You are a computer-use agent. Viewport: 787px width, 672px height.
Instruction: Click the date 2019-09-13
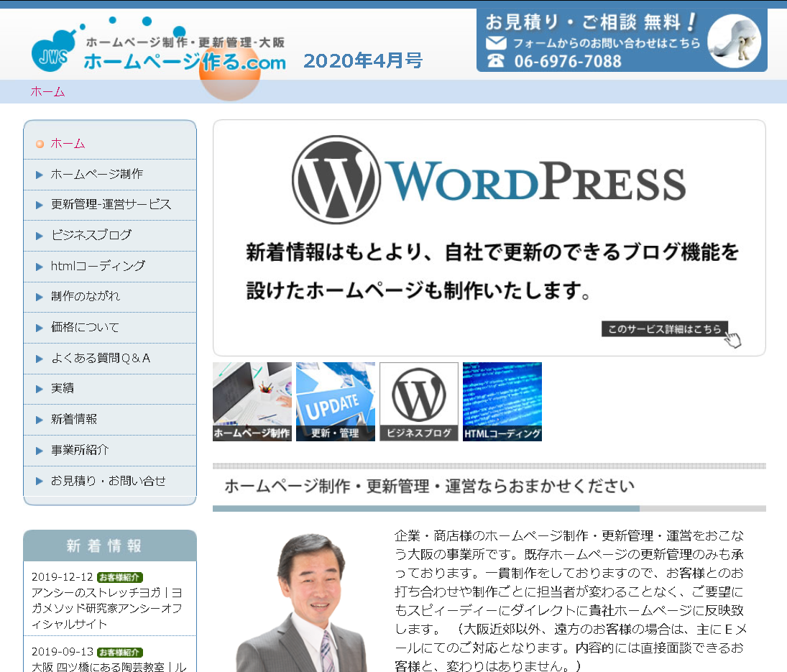(x=63, y=653)
